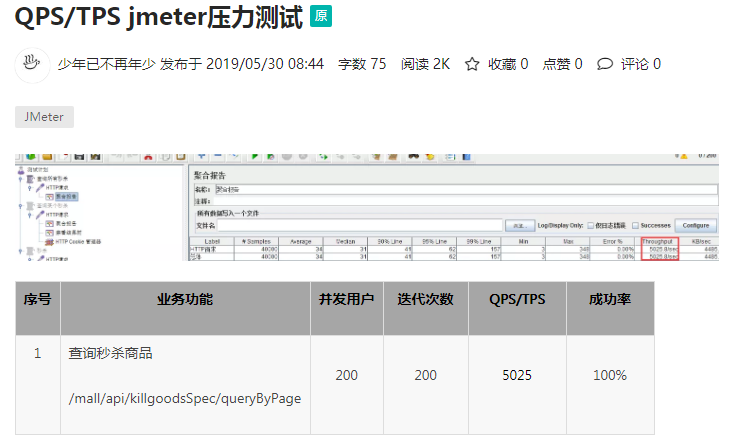The height and width of the screenshot is (442, 730).
Task: Click the KB/sec column header
Action: 701,241
